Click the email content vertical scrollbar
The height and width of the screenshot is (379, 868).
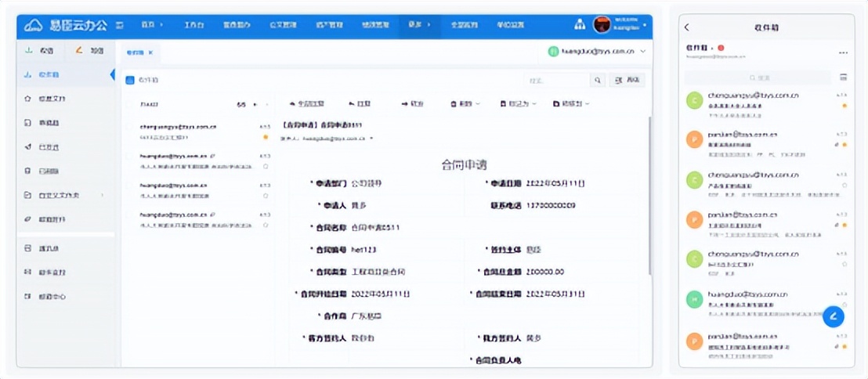point(649,196)
